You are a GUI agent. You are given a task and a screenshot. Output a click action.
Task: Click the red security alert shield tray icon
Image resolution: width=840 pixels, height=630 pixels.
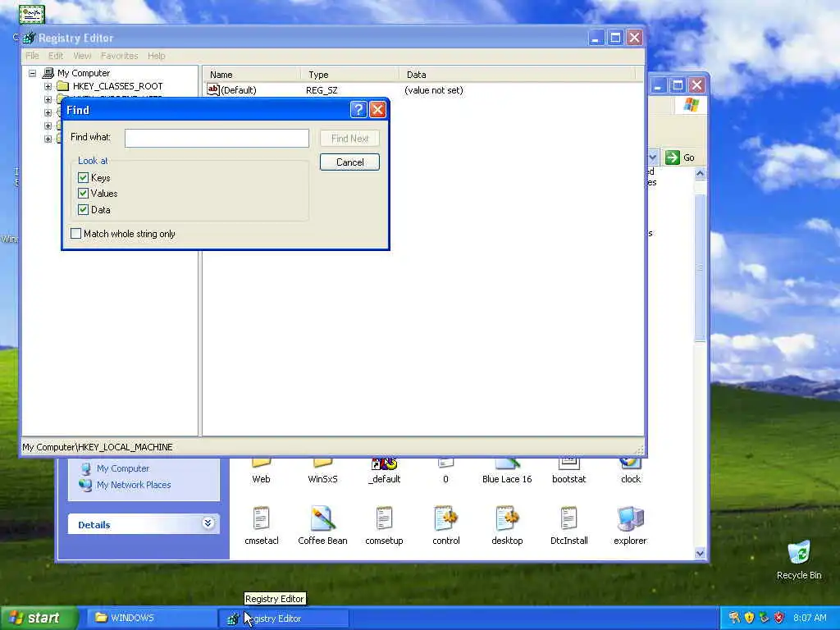(x=779, y=618)
